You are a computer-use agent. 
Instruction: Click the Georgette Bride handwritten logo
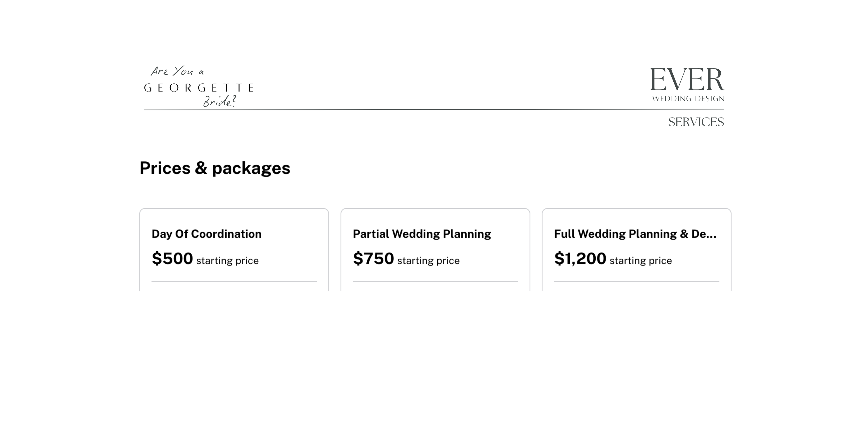(199, 86)
